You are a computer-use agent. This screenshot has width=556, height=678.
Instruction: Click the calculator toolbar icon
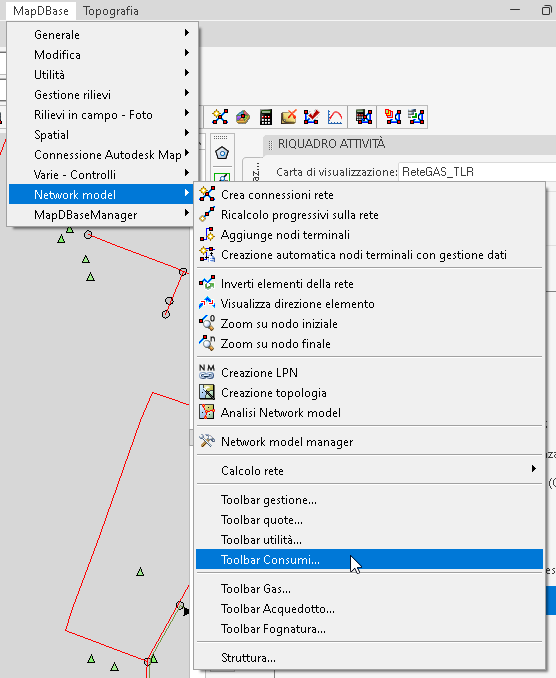tap(266, 117)
